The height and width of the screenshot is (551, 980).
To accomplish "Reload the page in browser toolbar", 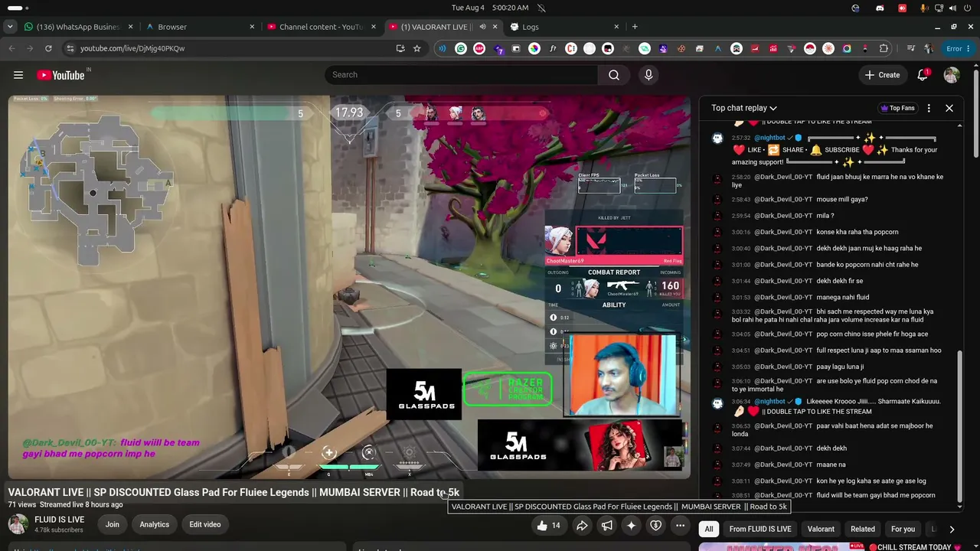I will click(48, 48).
